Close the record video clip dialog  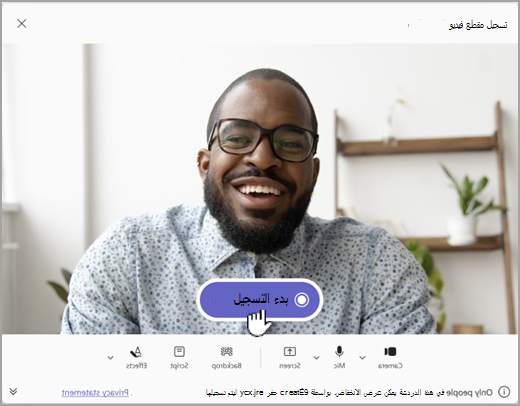[x=22, y=23]
